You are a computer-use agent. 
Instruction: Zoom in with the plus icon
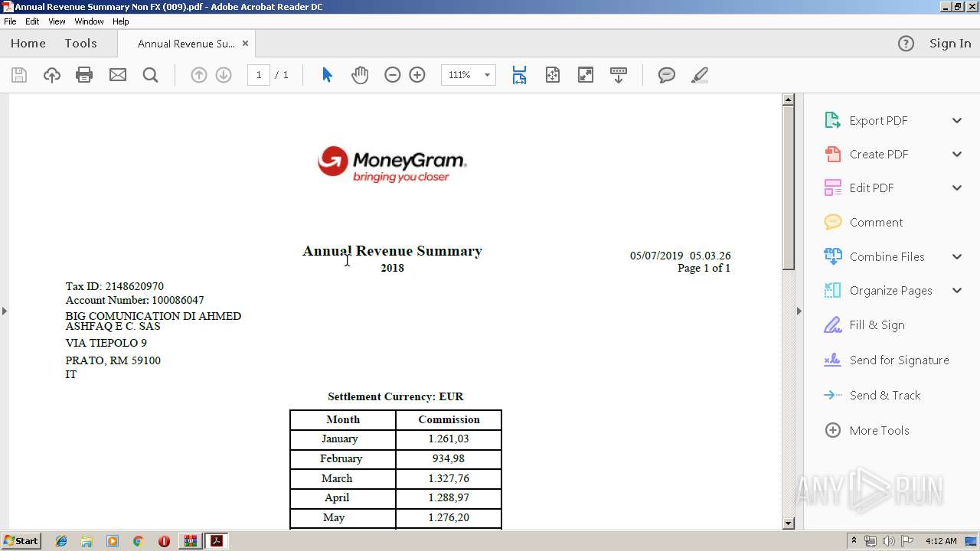coord(417,75)
